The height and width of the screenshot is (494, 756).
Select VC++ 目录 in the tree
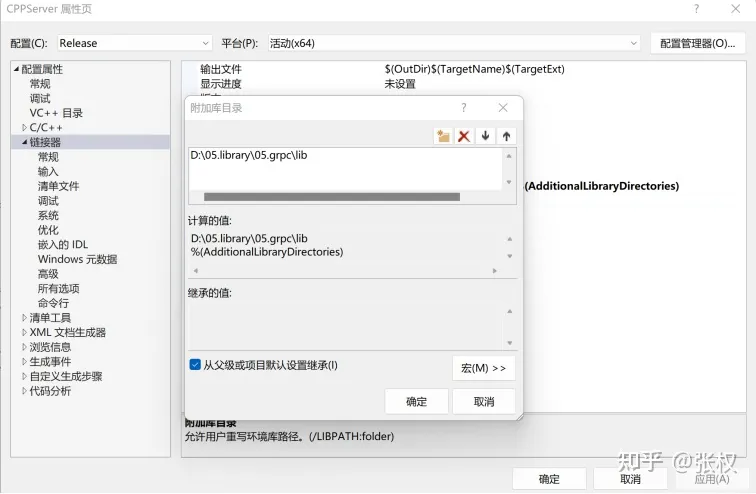point(56,113)
